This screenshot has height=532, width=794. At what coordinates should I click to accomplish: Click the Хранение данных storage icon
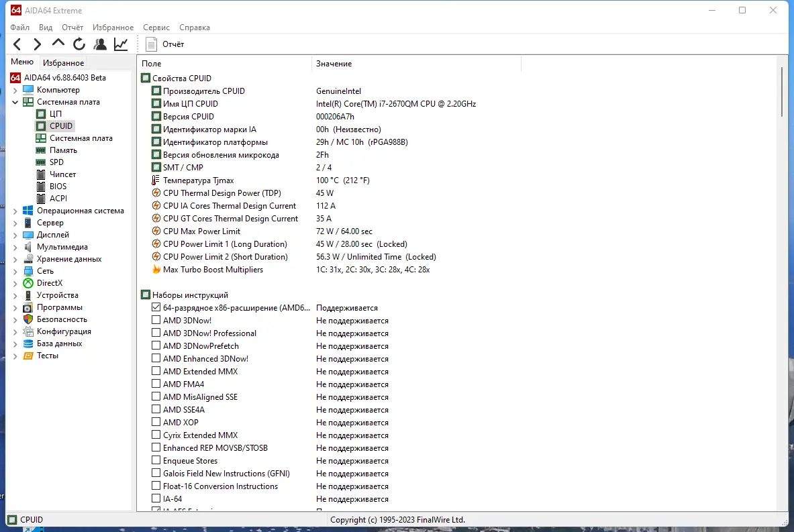28,259
